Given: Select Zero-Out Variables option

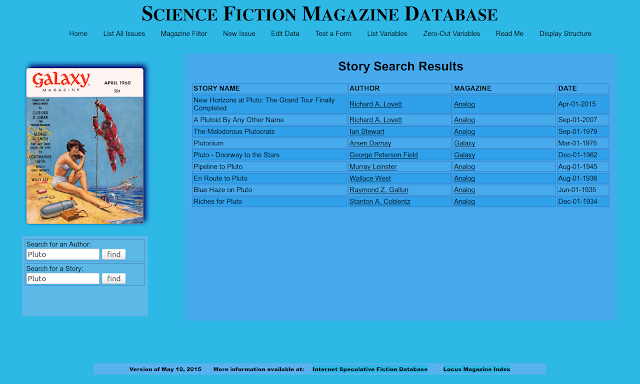Looking at the screenshot, I should click(x=451, y=33).
